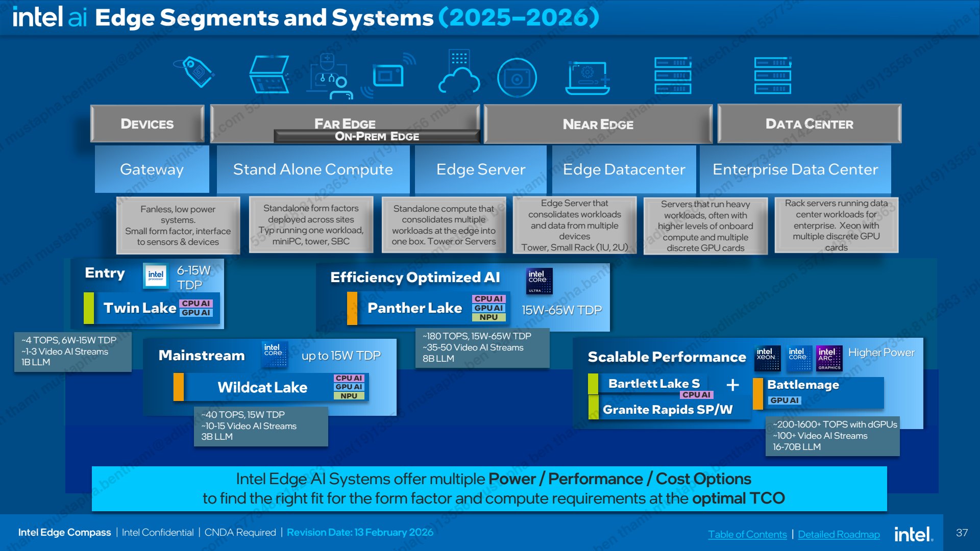Click the Intel Arc Graphics badge
Image resolution: width=980 pixels, height=551 pixels.
point(829,358)
